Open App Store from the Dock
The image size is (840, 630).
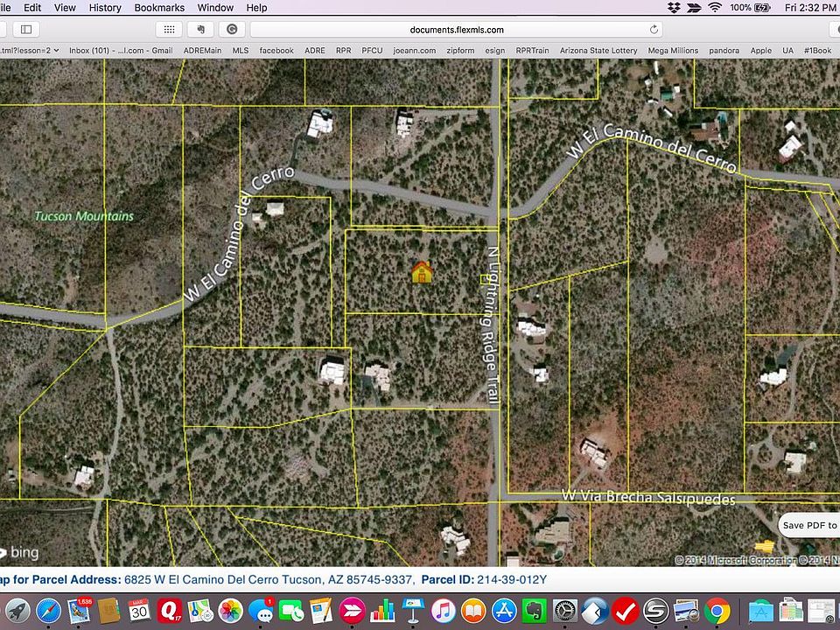coord(504,611)
